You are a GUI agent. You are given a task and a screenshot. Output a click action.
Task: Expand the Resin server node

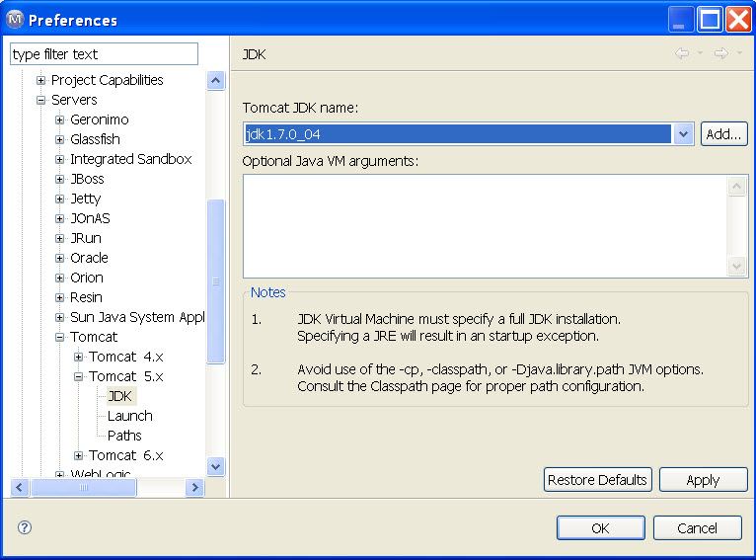(60, 297)
